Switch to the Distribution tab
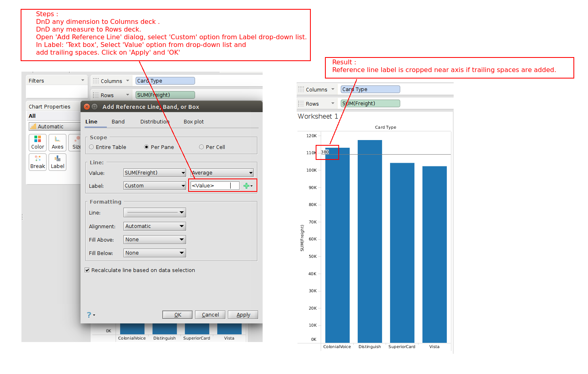The width and height of the screenshot is (588, 374). tap(155, 122)
